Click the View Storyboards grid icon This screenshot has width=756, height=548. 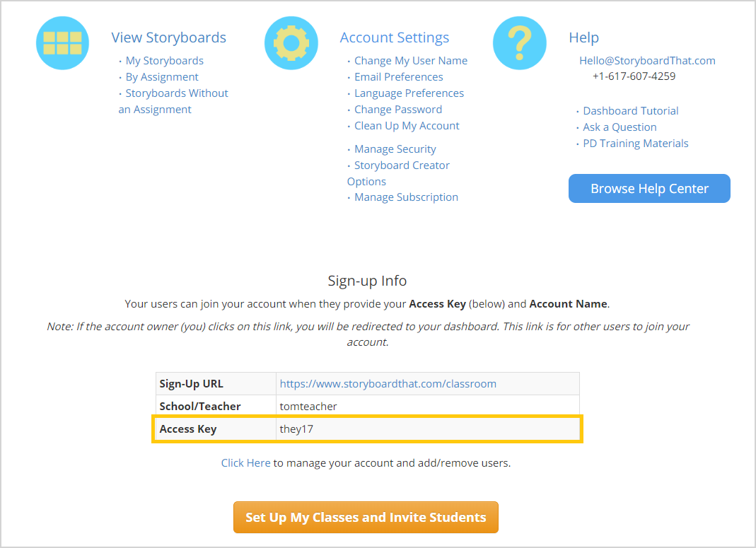(x=63, y=43)
